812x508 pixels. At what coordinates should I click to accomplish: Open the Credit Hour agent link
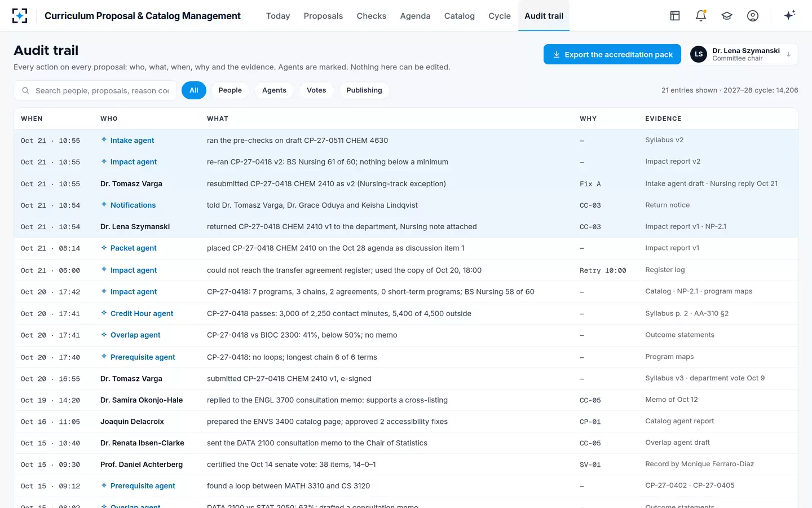(142, 314)
